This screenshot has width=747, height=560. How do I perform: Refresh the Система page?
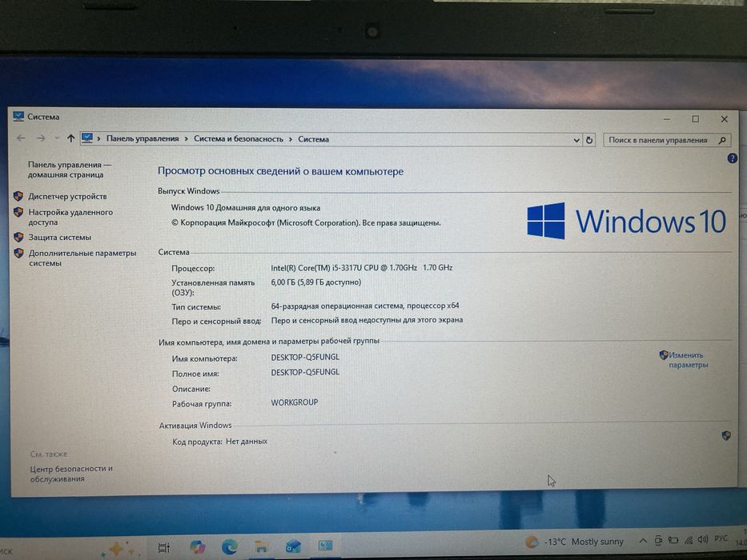pyautogui.click(x=588, y=140)
